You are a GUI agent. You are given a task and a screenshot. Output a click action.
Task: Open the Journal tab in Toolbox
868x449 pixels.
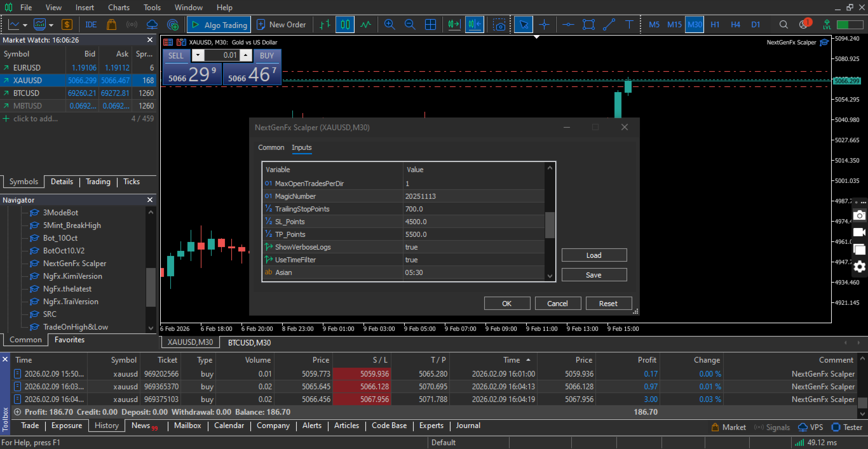(x=468, y=426)
